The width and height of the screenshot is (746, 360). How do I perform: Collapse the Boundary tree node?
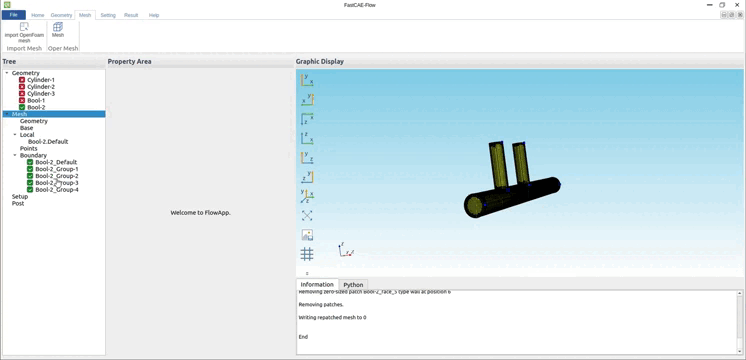click(15, 155)
